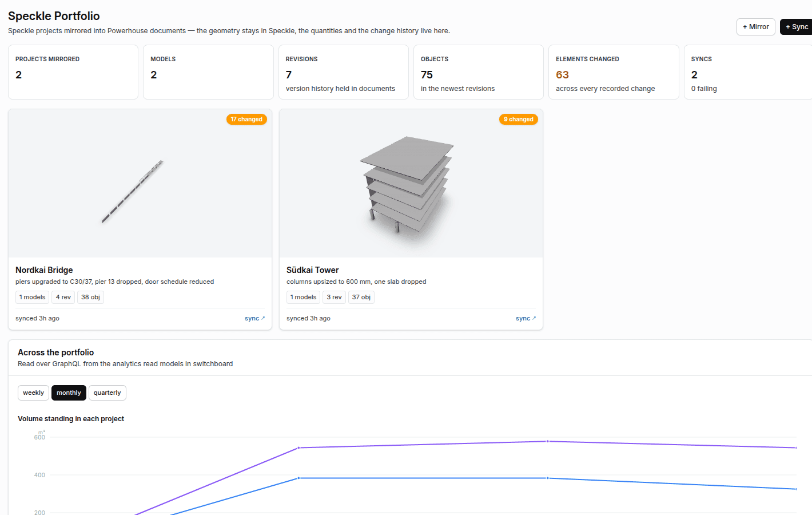Open the Südkai Tower 3D model thumbnail

[411, 183]
